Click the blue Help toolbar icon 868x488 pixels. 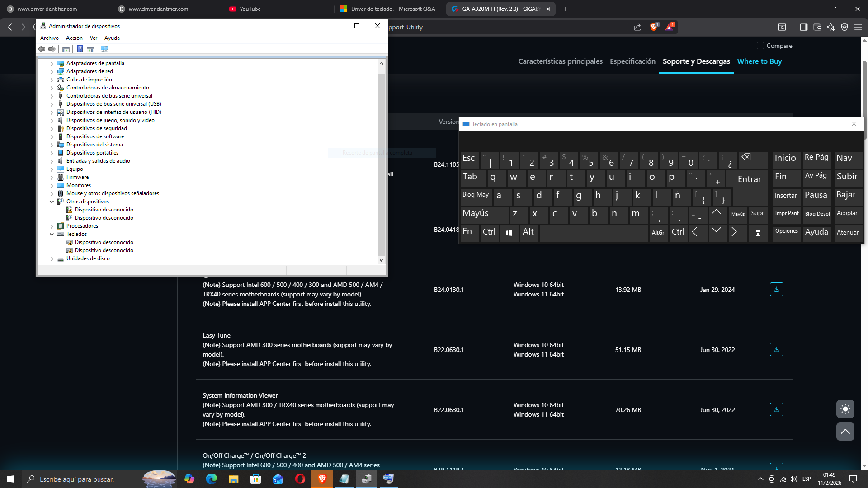coord(80,49)
